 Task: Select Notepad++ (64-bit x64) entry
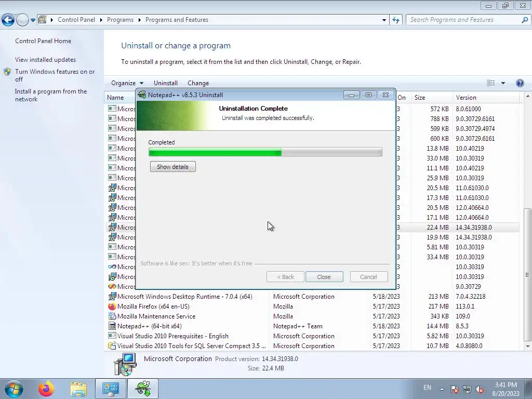click(x=311, y=326)
